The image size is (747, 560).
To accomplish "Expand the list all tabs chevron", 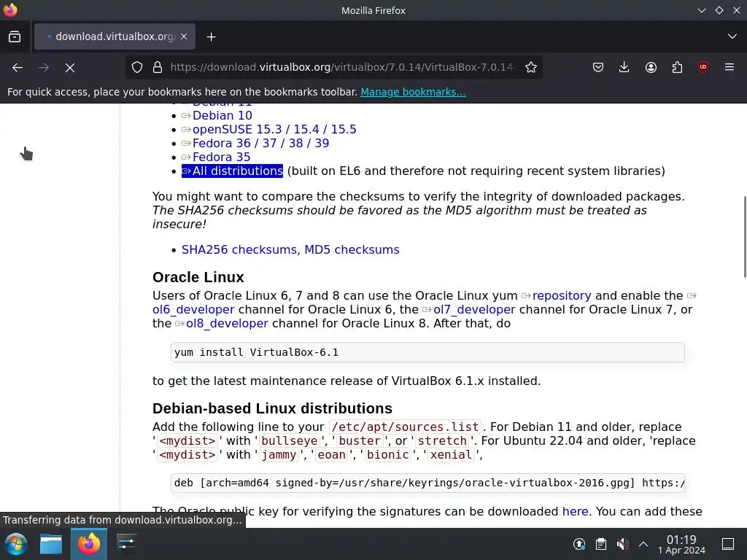I will click(x=732, y=36).
